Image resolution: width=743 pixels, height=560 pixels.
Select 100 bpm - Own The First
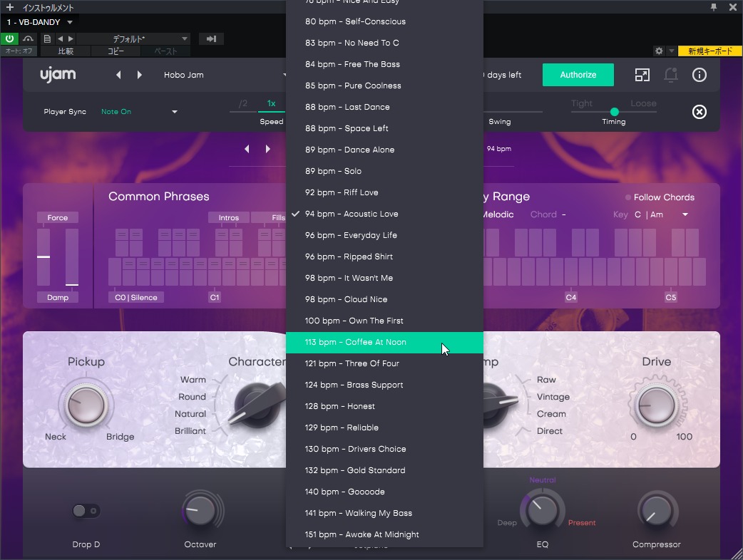[x=384, y=321]
